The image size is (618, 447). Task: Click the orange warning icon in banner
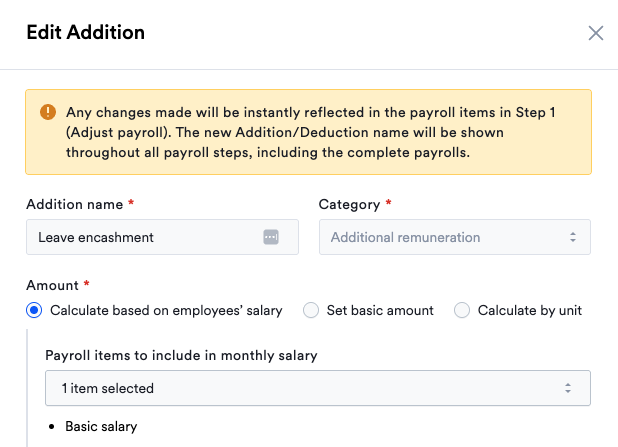(48, 113)
